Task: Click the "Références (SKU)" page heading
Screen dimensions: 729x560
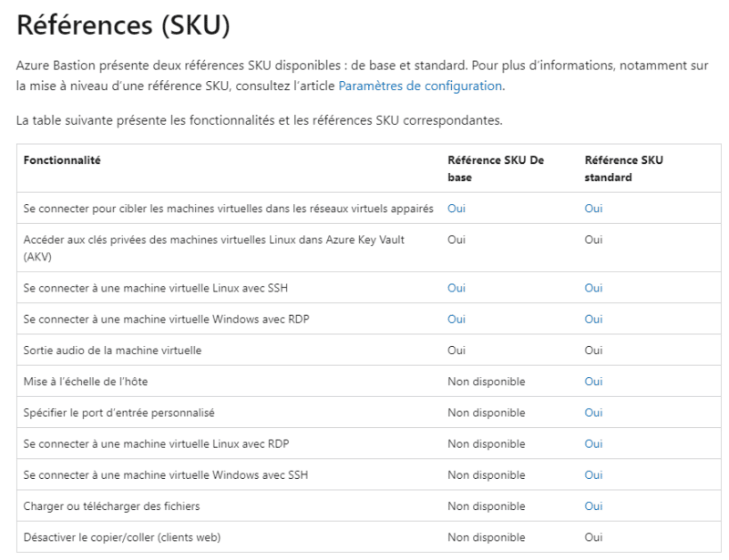Action: coord(123,25)
